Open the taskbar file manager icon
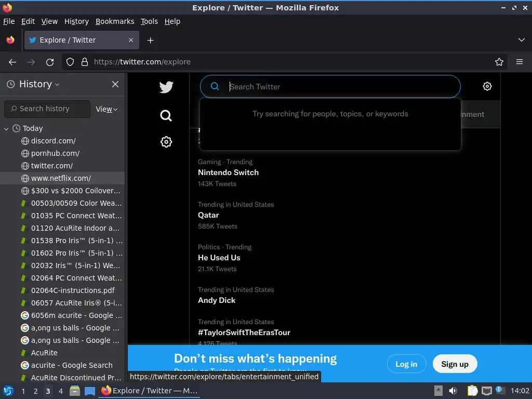532x399 pixels. coord(75,391)
